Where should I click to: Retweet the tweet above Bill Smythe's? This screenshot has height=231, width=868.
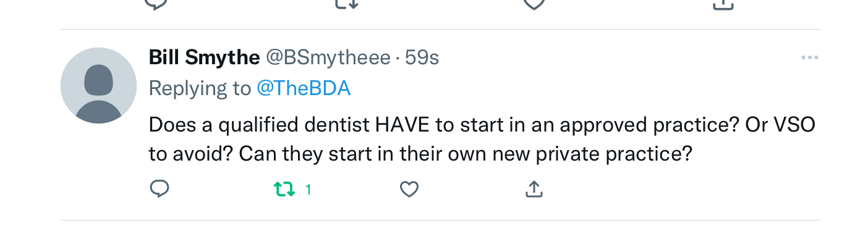click(x=346, y=4)
